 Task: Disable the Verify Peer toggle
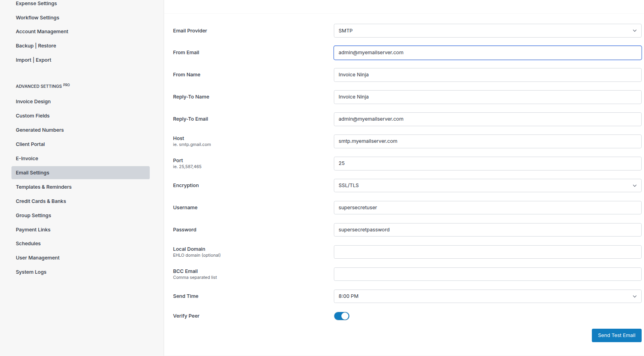(341, 316)
